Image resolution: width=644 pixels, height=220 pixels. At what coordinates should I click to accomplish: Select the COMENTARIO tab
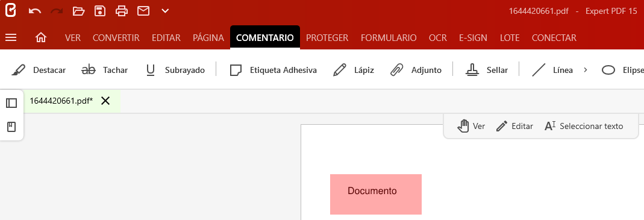tap(265, 38)
